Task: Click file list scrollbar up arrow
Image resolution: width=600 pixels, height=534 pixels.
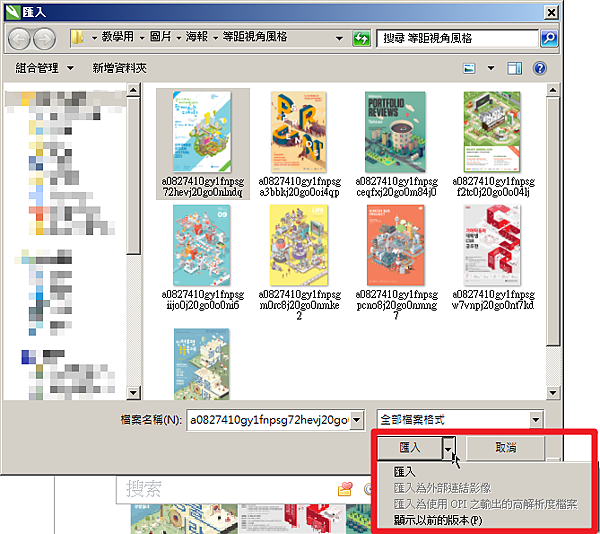Action: coord(552,90)
